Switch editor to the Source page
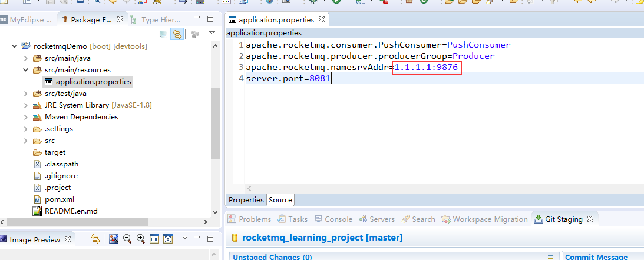The image size is (644, 260). tap(280, 200)
